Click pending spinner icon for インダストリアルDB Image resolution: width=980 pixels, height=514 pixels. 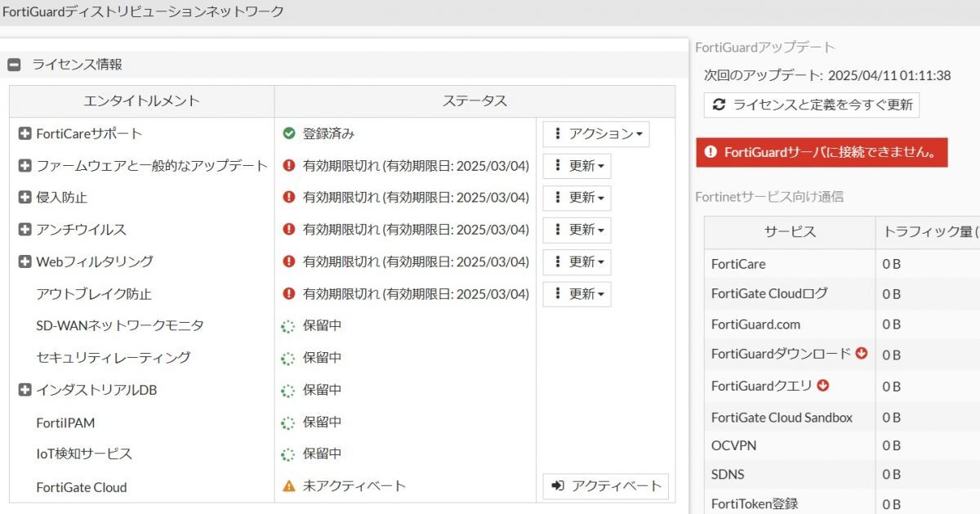click(288, 391)
